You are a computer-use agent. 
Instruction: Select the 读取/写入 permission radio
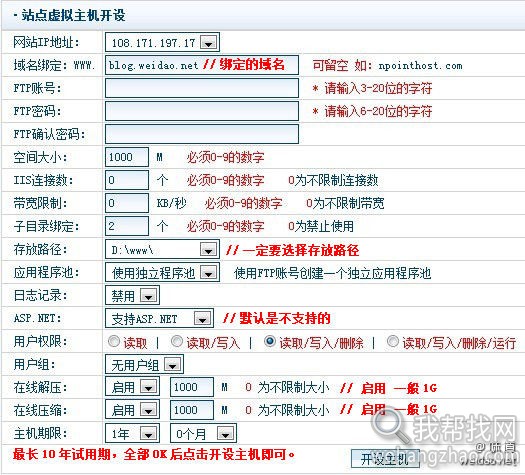coord(176,341)
